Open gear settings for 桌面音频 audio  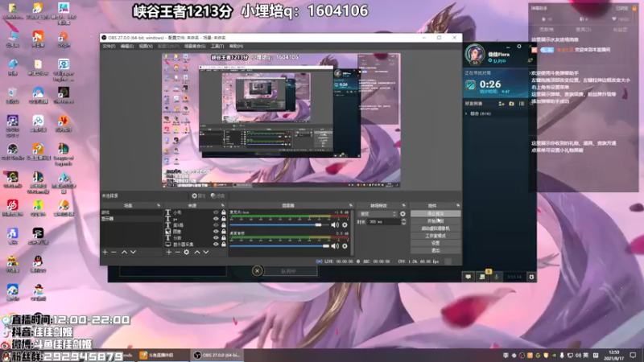pyautogui.click(x=345, y=246)
